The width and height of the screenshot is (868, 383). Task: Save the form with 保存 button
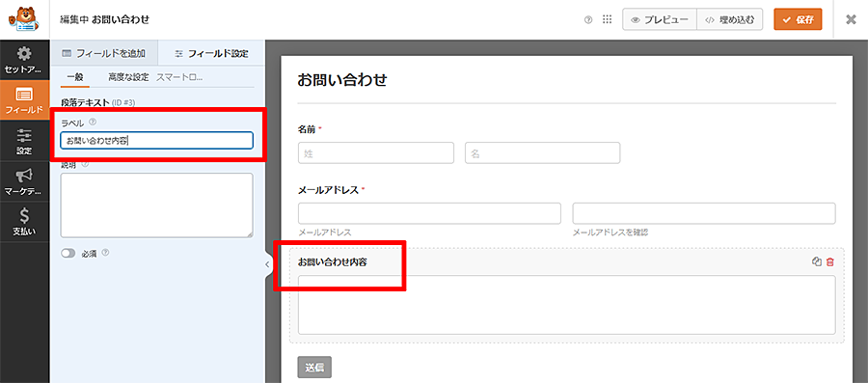point(798,19)
